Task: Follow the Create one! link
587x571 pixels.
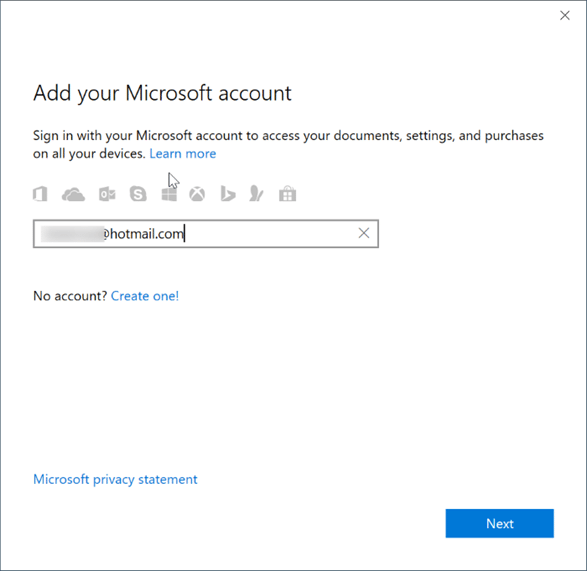Action: 145,296
